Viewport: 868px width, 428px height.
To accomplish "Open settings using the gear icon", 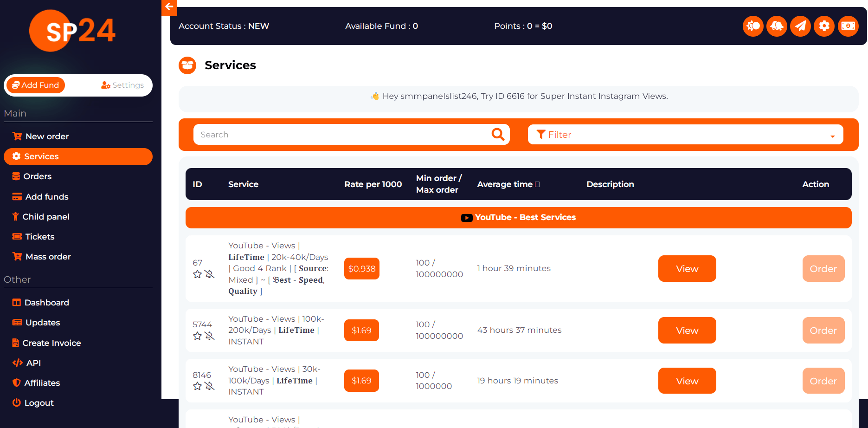I will point(824,26).
